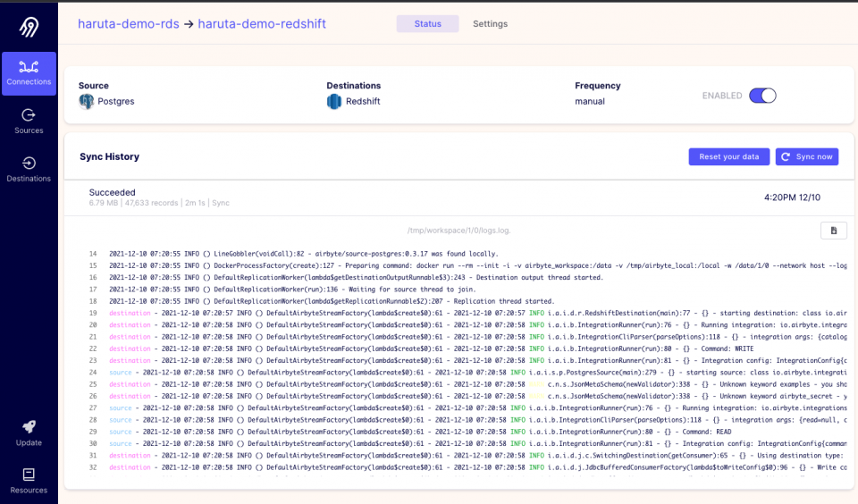Open the Destinations sidebar item

(29, 170)
